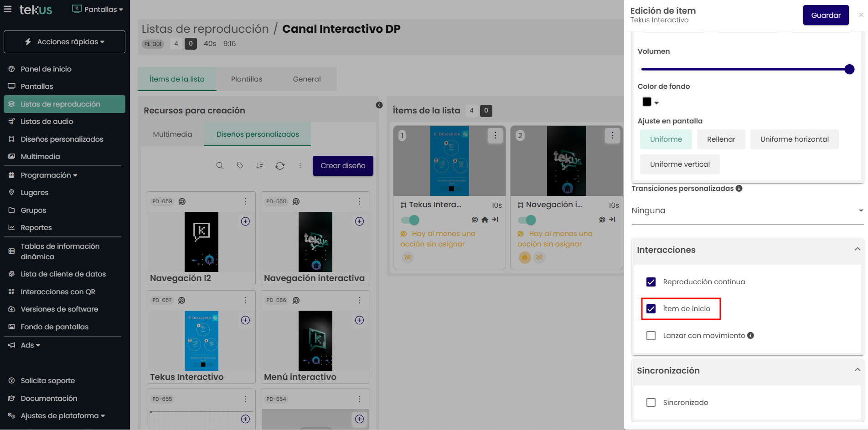
Task: Click the Guardar button
Action: pyautogui.click(x=826, y=15)
